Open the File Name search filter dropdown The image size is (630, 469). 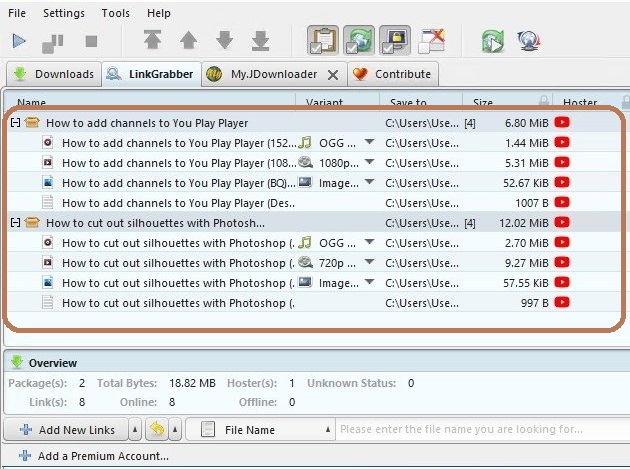[328, 430]
